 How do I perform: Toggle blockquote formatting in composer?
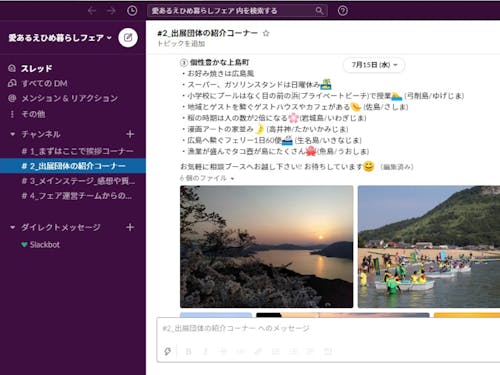tap(310, 351)
